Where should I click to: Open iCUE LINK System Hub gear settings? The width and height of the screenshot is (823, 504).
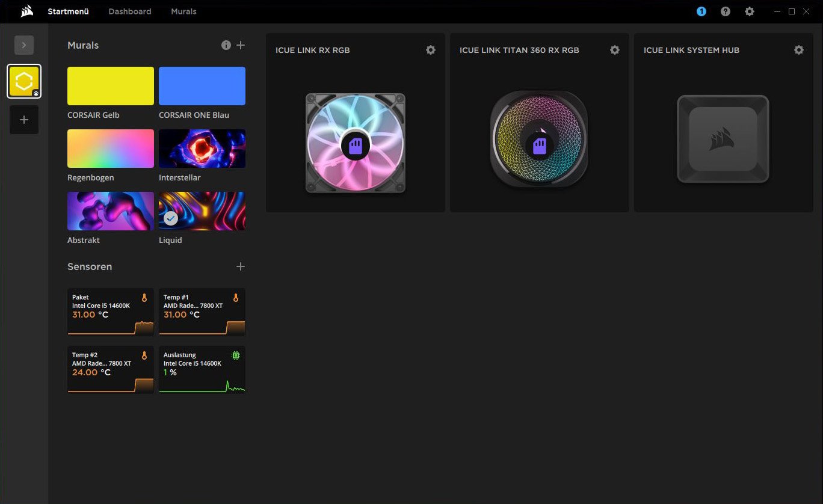[x=799, y=51]
